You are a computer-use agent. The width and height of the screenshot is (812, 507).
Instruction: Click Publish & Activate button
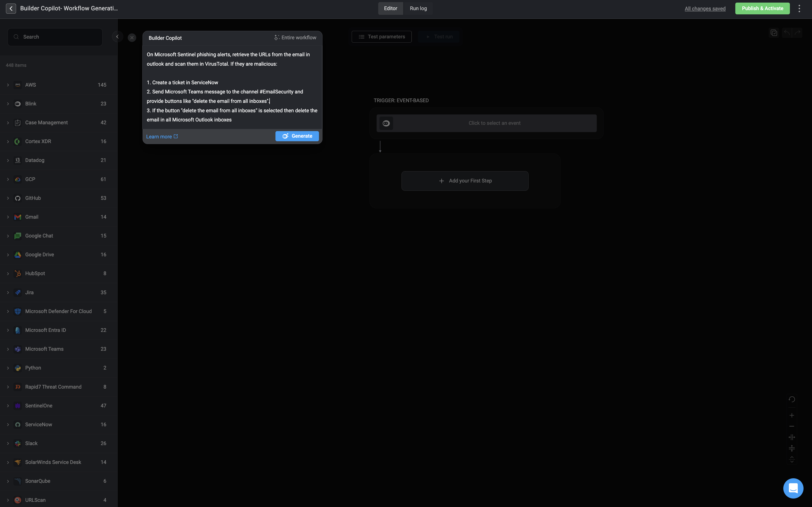coord(762,8)
